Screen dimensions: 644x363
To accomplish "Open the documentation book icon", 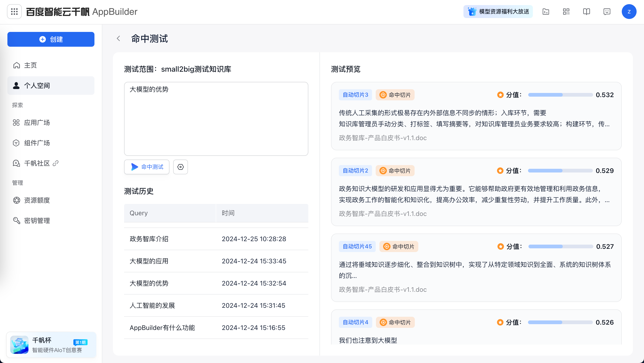I will tap(587, 12).
